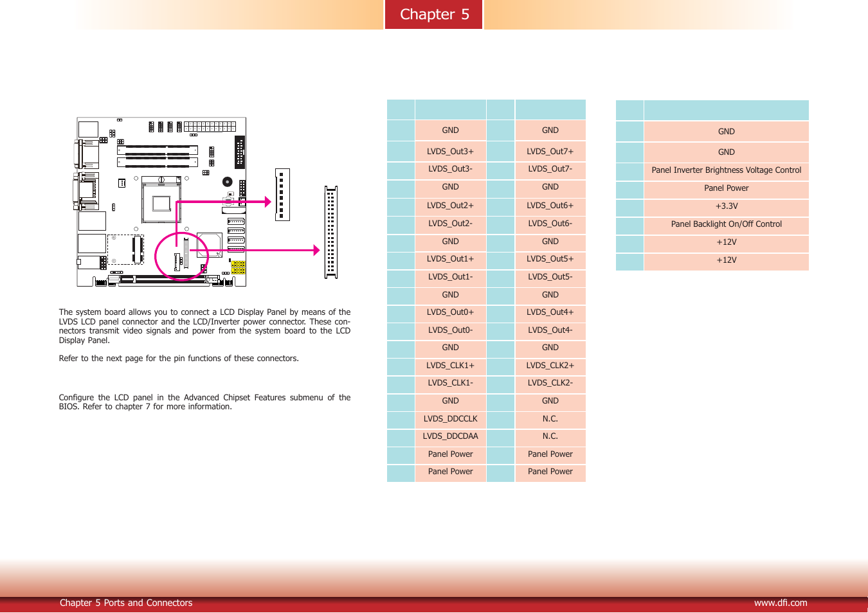This screenshot has width=868, height=613.
Task: Select the LVDS_Out6+ cell
Action: [x=550, y=206]
